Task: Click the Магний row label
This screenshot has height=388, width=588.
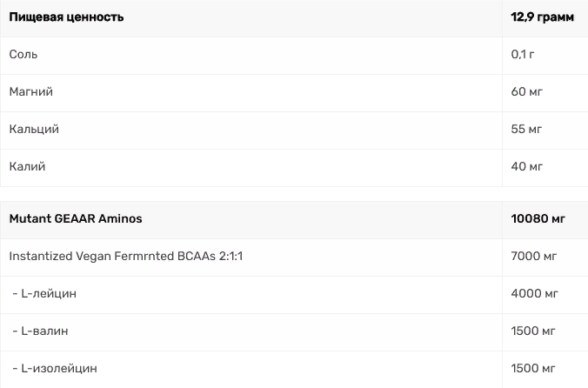Action: click(x=31, y=92)
